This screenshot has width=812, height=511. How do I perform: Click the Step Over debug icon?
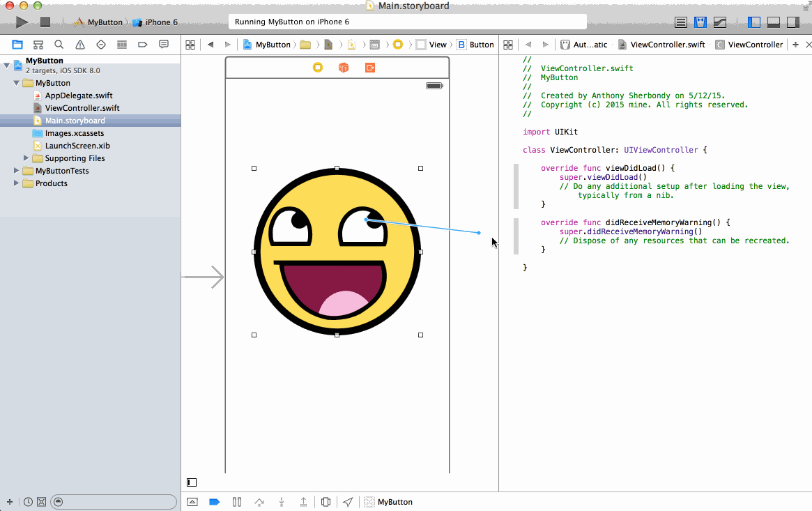click(259, 502)
